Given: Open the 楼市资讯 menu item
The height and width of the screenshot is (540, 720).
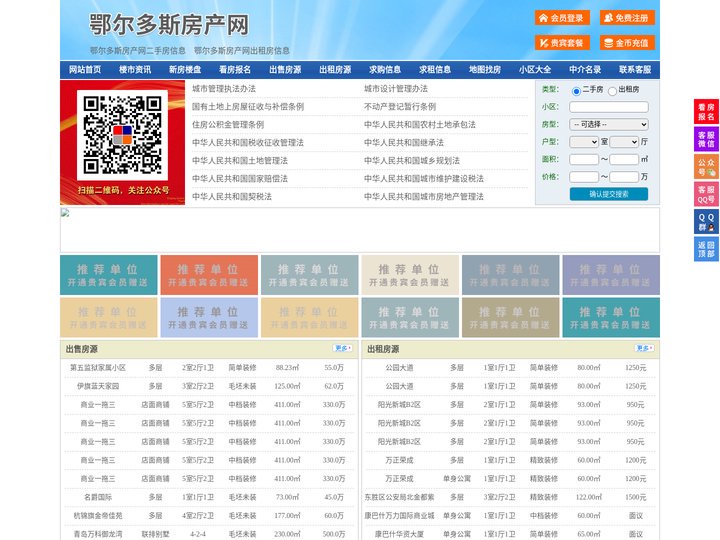Looking at the screenshot, I should pos(135,70).
